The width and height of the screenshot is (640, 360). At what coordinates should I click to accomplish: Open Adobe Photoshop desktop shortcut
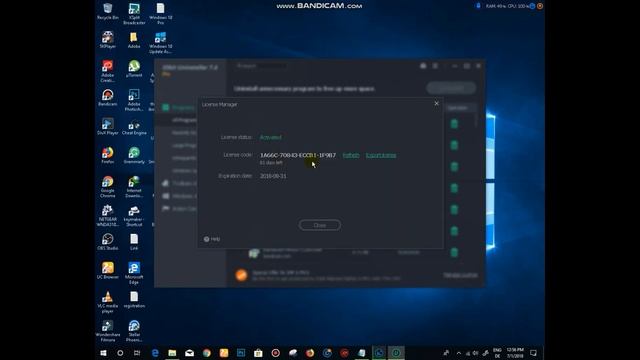(134, 100)
